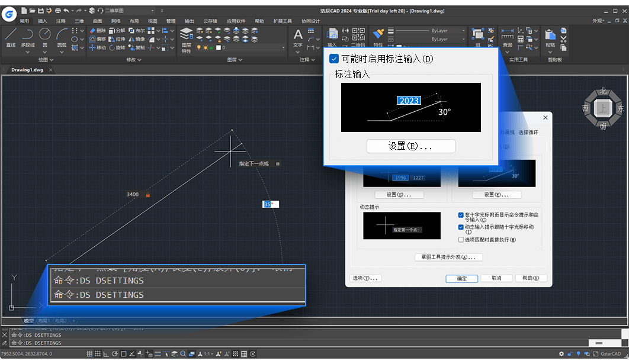Click the Save icon in quick access toolbar

(x=40, y=11)
